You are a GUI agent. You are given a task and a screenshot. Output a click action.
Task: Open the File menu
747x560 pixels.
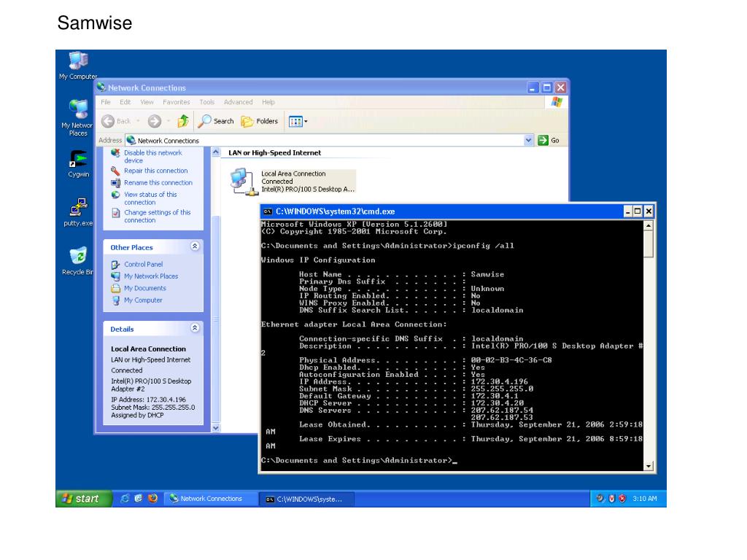(105, 102)
